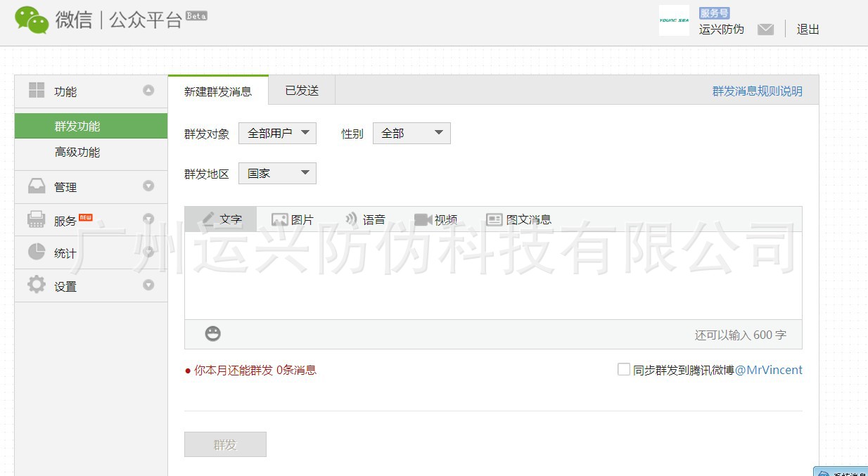Open the 性别 gender dropdown
868x476 pixels.
coord(411,133)
